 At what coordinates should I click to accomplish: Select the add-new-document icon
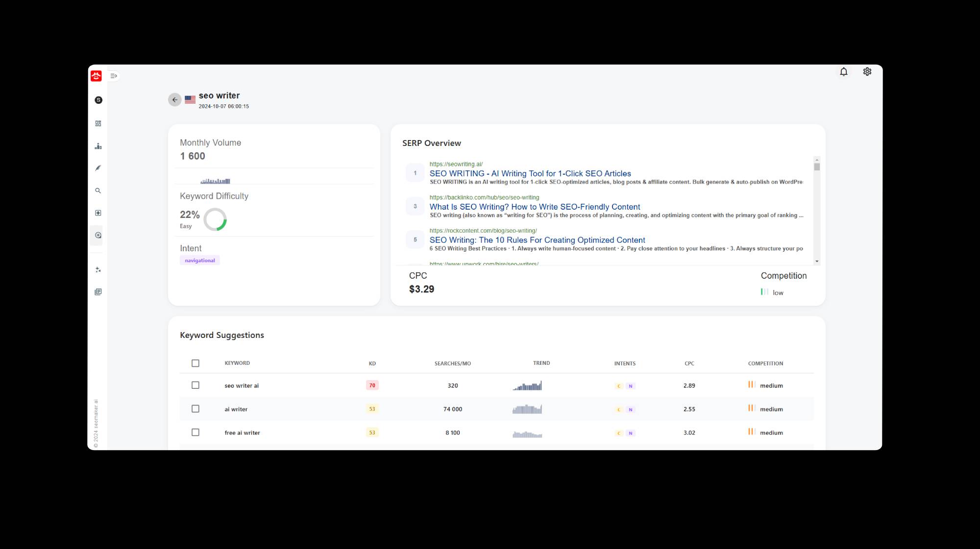(x=98, y=213)
